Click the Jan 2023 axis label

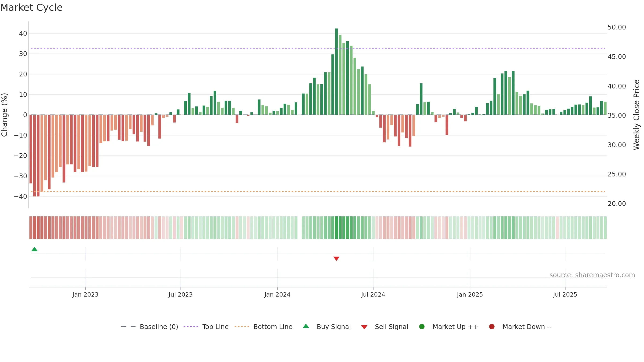(85, 294)
